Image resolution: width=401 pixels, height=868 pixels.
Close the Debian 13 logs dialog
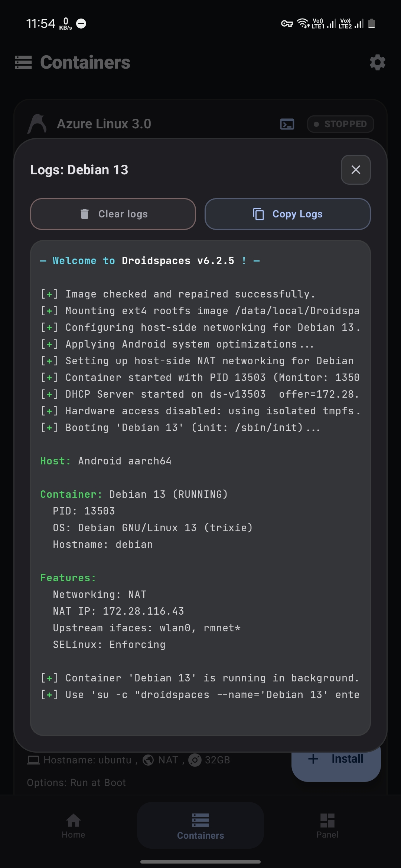point(356,170)
